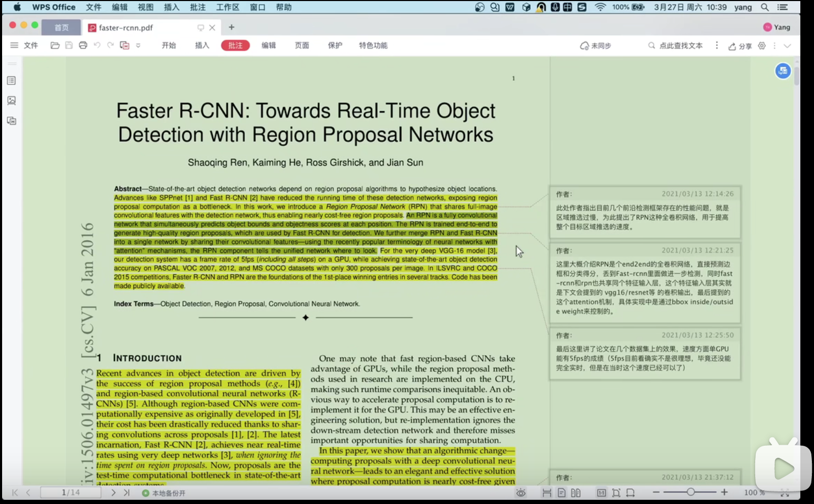Click the Apple menu icon
The height and width of the screenshot is (504, 814).
coord(17,7)
